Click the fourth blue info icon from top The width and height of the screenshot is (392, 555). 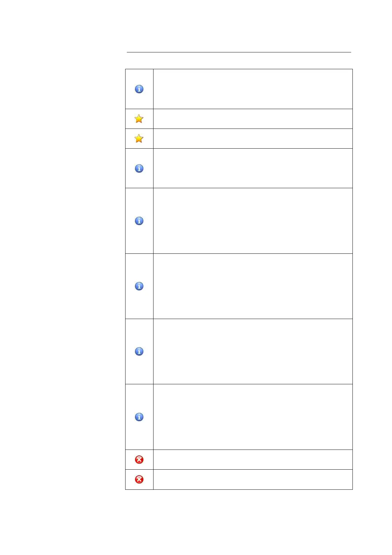[x=139, y=286]
